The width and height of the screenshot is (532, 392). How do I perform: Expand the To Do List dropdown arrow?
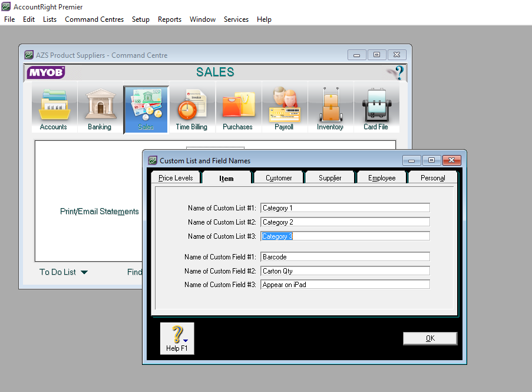(84, 272)
